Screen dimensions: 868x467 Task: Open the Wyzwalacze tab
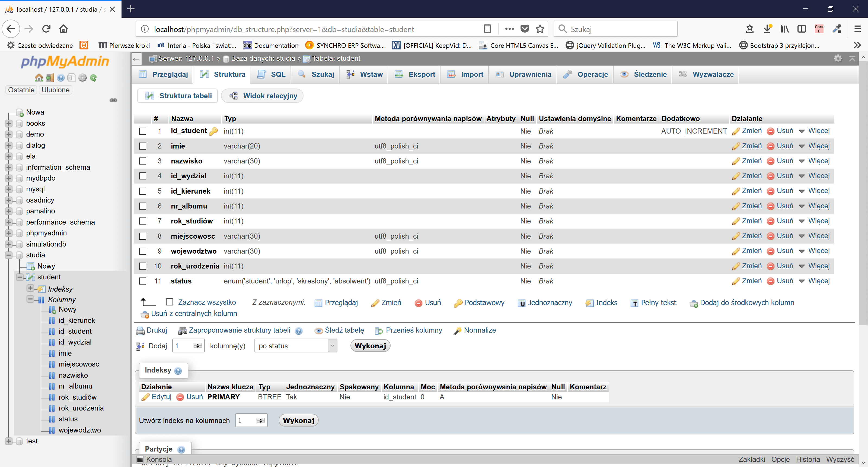[706, 74]
